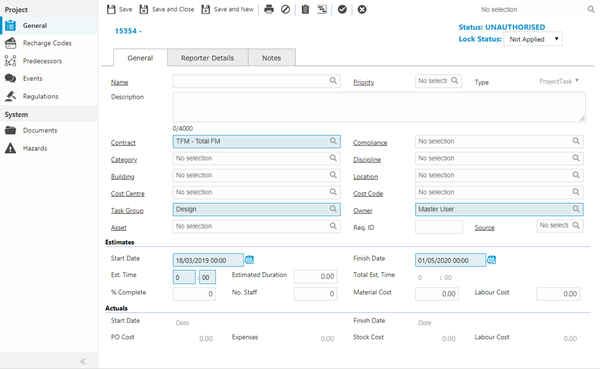Click the printer icon in toolbar

(x=269, y=9)
